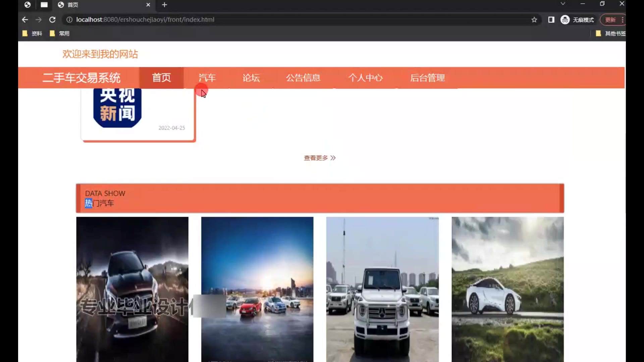Reload the page with refresh icon

(52, 20)
